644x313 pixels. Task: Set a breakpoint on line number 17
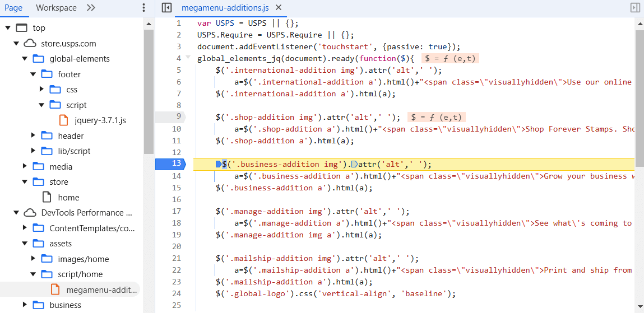tap(177, 211)
